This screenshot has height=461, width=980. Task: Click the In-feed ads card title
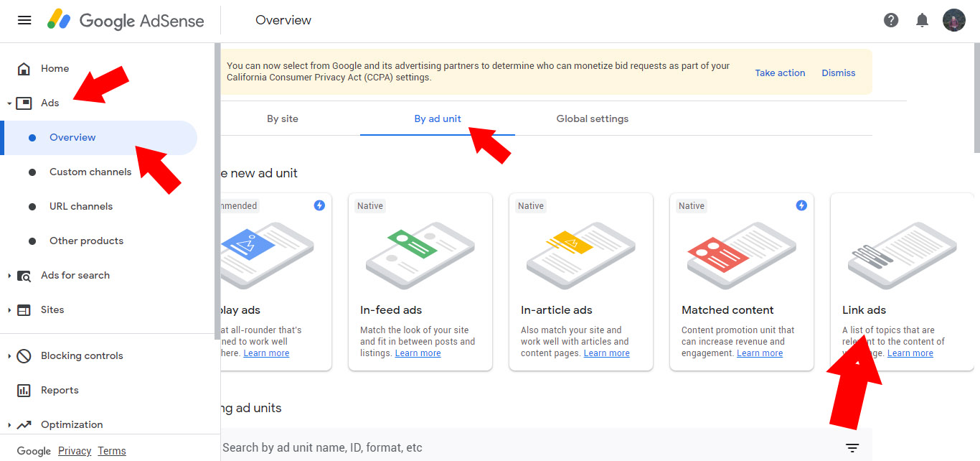click(391, 310)
